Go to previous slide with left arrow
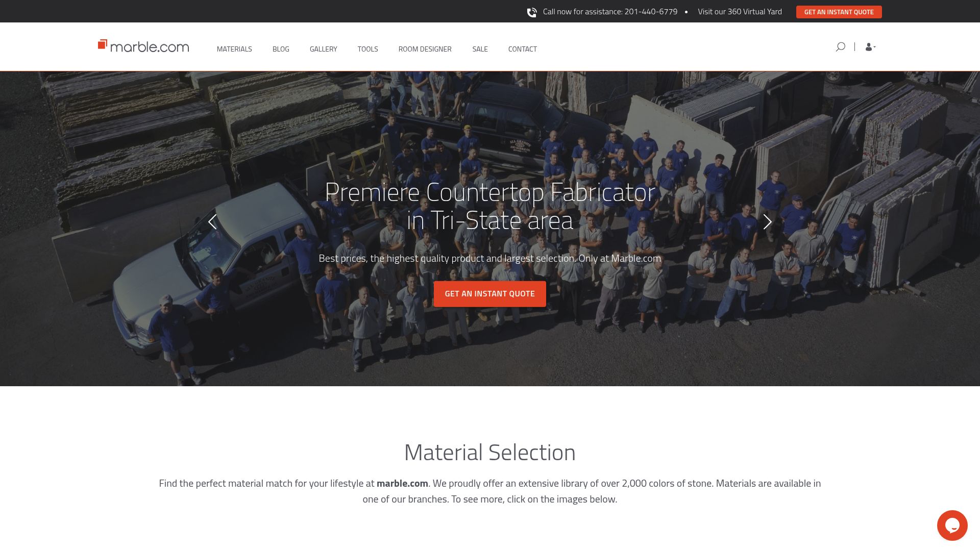The height and width of the screenshot is (551, 980). click(x=212, y=221)
